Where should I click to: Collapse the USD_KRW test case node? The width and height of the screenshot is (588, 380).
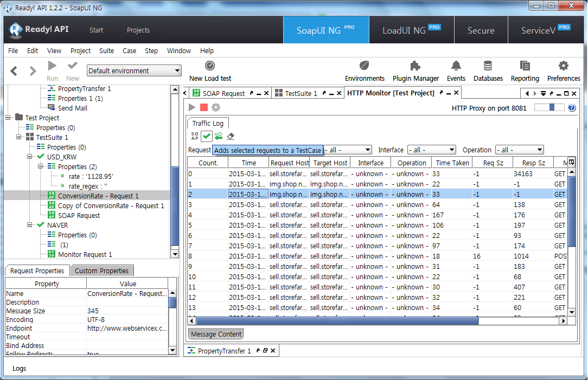30,157
